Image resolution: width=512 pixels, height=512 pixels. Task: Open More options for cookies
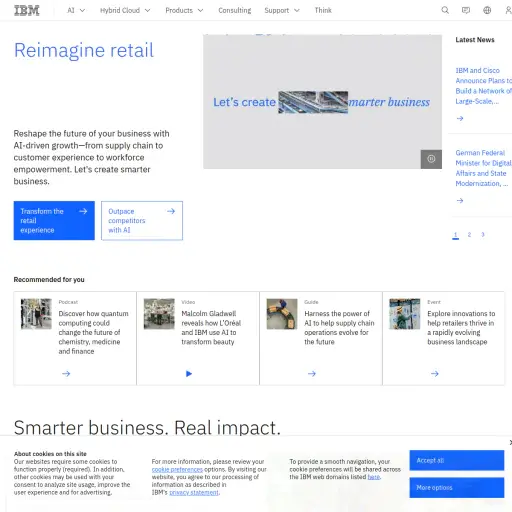pyautogui.click(x=457, y=488)
